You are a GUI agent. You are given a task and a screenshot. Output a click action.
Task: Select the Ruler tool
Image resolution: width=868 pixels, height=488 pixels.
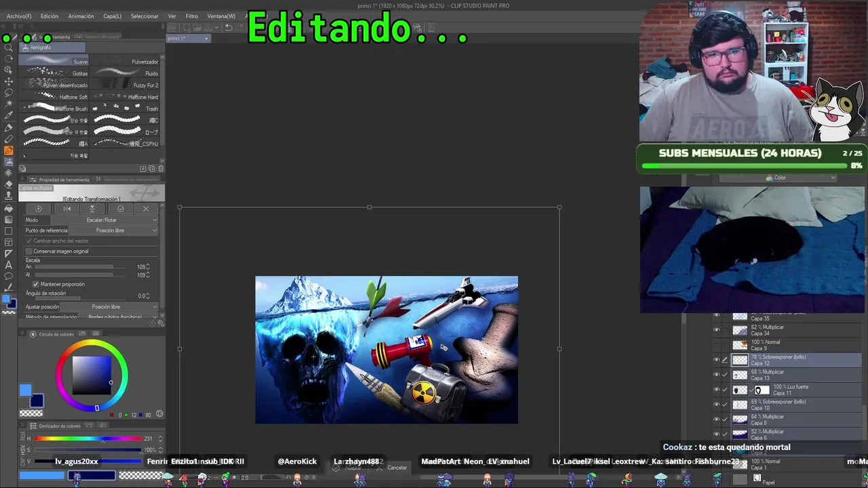pyautogui.click(x=9, y=253)
